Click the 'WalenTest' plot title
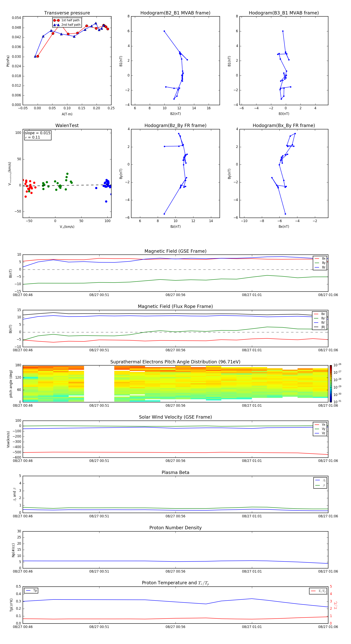Viewport: 351px width, 644px height. (67, 125)
